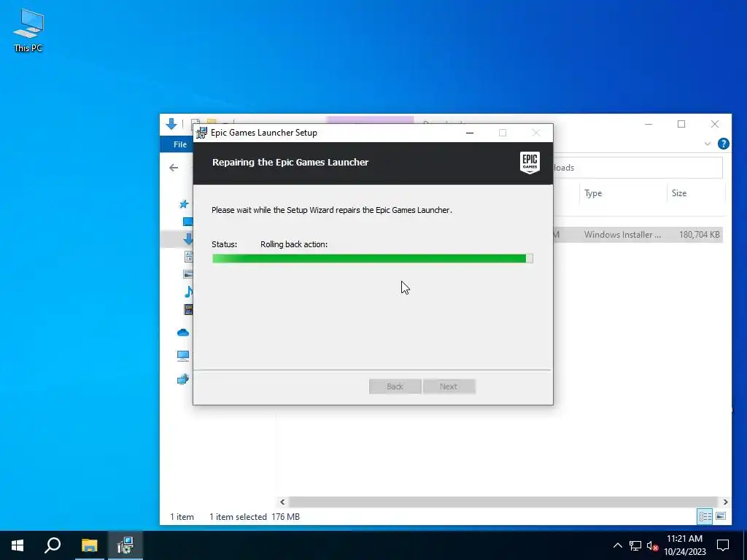747x560 pixels.
Task: Open OneDrive cloud icon in Explorer sidebar
Action: [183, 332]
